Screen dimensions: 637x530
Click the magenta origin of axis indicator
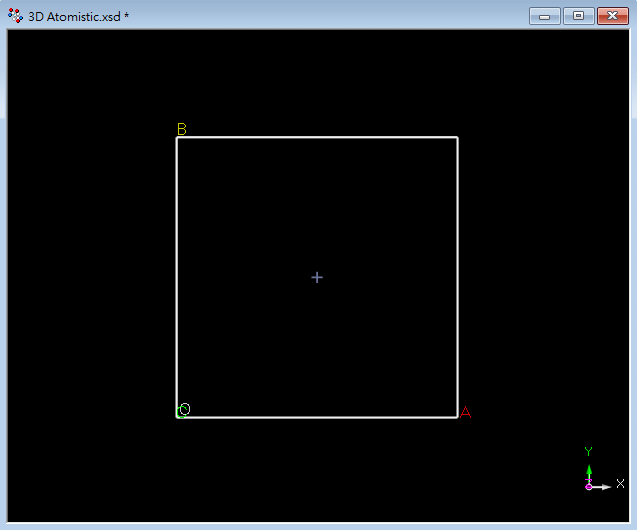(x=589, y=486)
